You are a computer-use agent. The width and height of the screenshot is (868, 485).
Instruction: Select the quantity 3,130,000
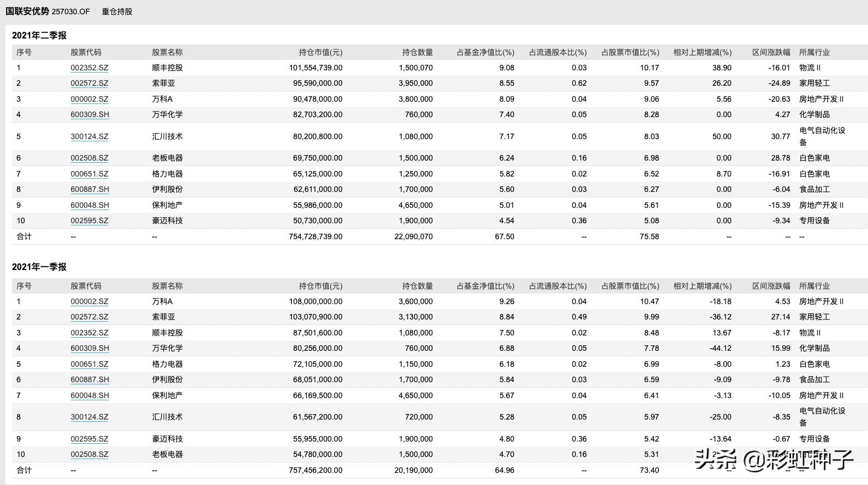coord(416,317)
